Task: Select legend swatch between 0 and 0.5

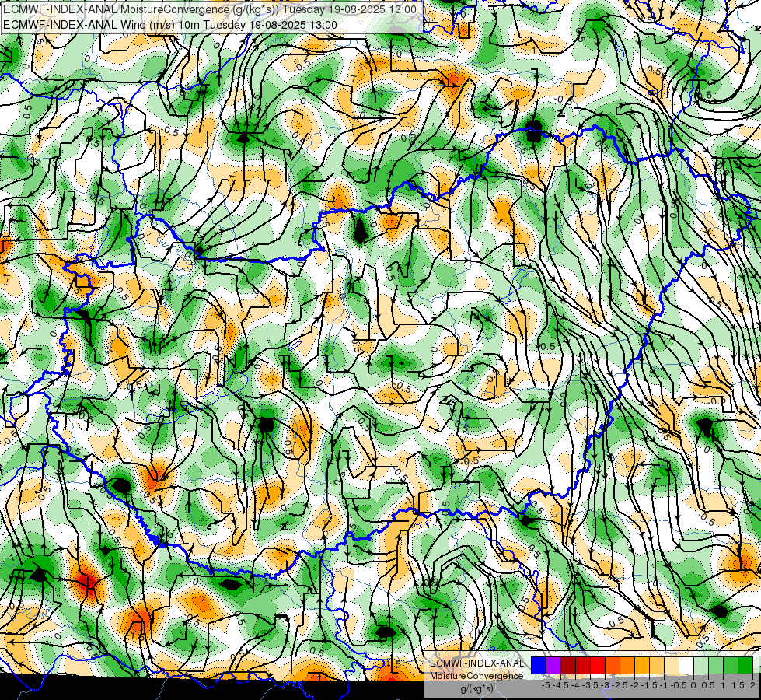Action: (701, 666)
